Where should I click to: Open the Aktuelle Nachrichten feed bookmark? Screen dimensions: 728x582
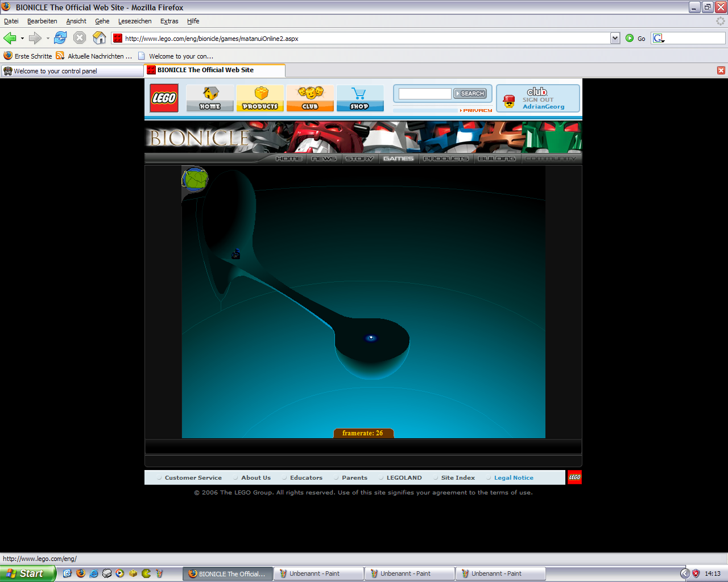(x=94, y=56)
